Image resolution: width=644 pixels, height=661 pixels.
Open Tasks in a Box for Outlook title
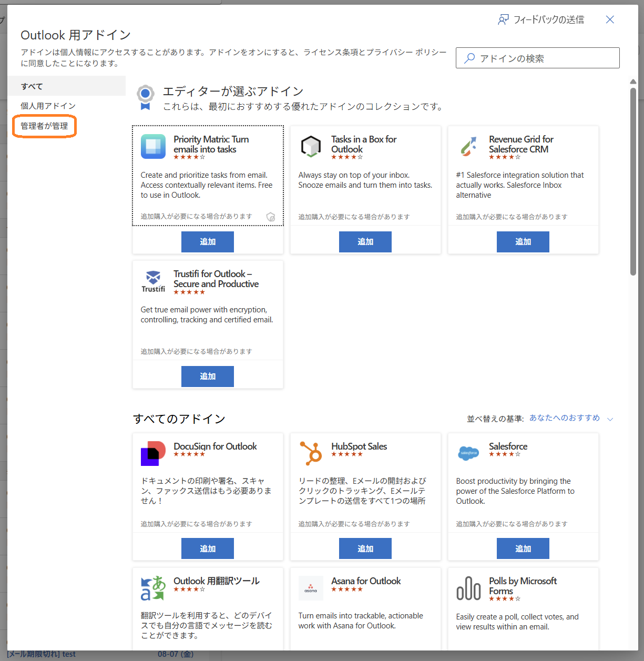click(x=364, y=144)
